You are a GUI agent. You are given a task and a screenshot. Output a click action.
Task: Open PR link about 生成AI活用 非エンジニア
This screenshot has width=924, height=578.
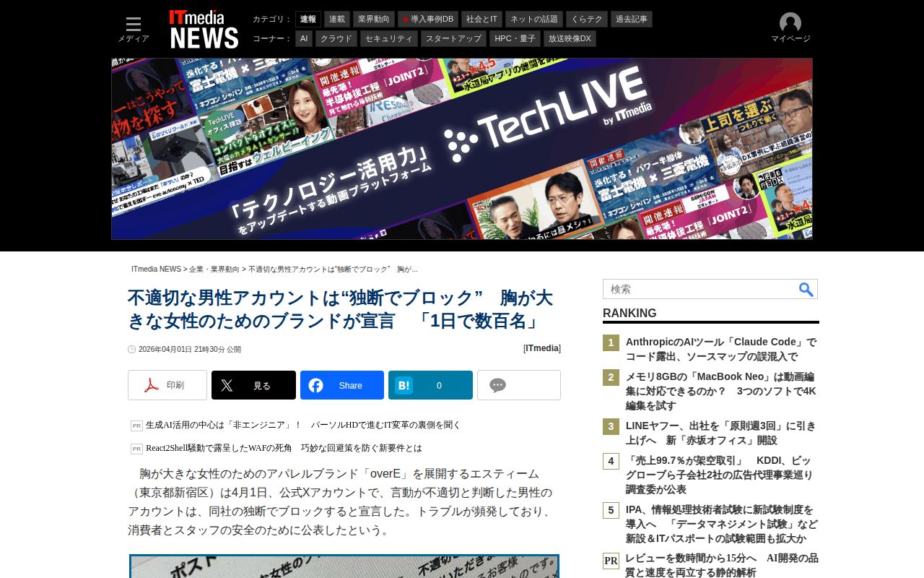coord(303,425)
